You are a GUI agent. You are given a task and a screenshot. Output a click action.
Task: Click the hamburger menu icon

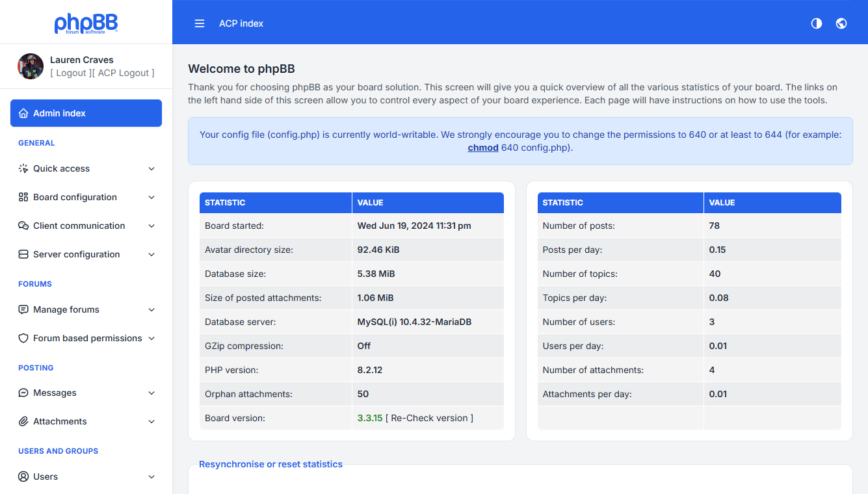(x=200, y=23)
